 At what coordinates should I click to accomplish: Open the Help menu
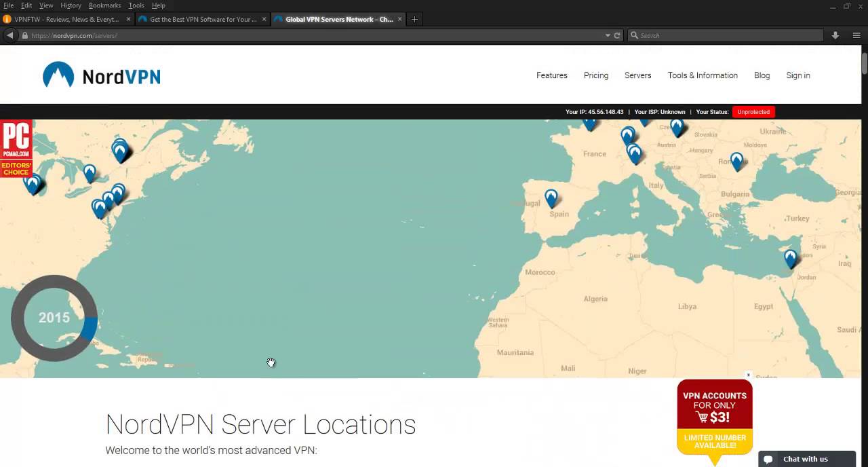pos(159,5)
